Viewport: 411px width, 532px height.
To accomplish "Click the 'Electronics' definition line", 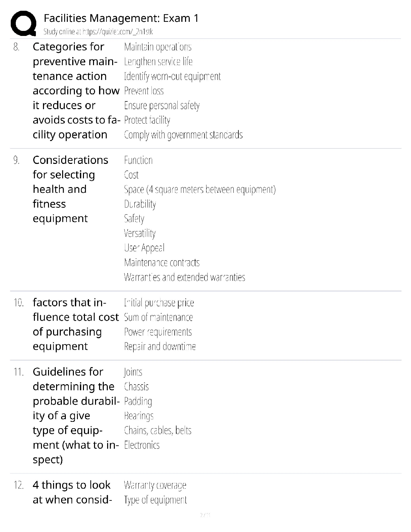I will coord(142,445).
